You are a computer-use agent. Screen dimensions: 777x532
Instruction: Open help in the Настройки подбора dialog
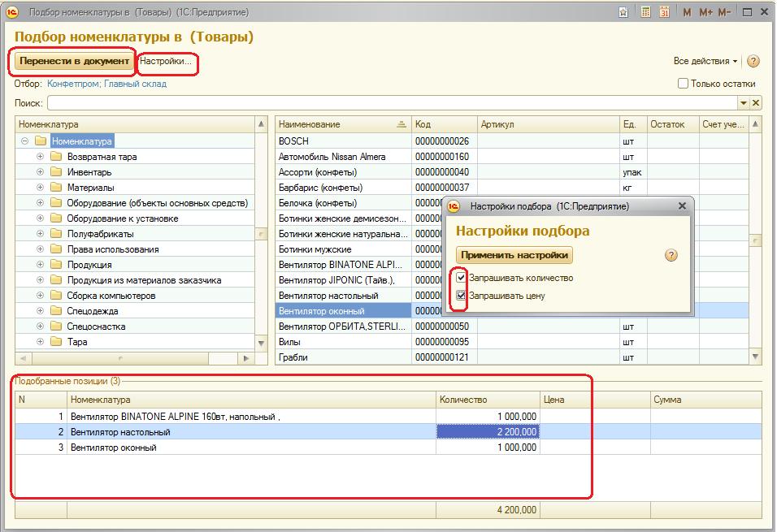point(671,255)
